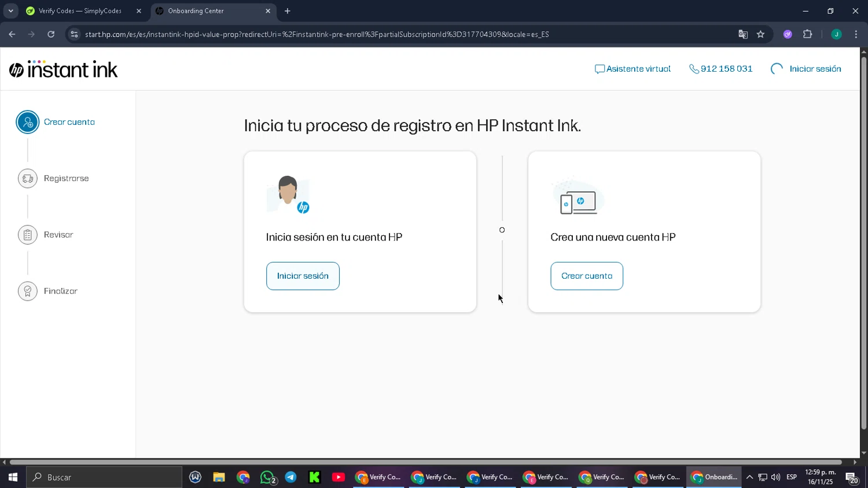Screen dimensions: 868x488
Task: Click the phone number 912 158 031
Action: [721, 69]
